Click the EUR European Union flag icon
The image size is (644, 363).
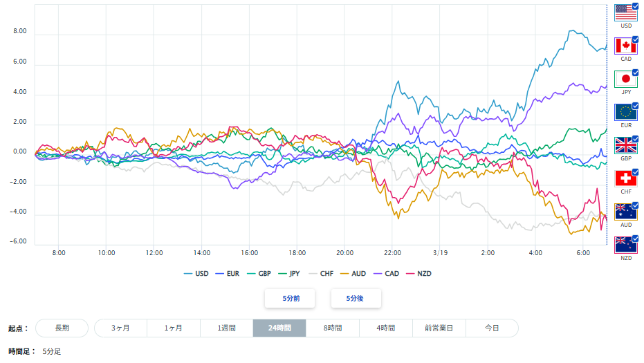625,112
